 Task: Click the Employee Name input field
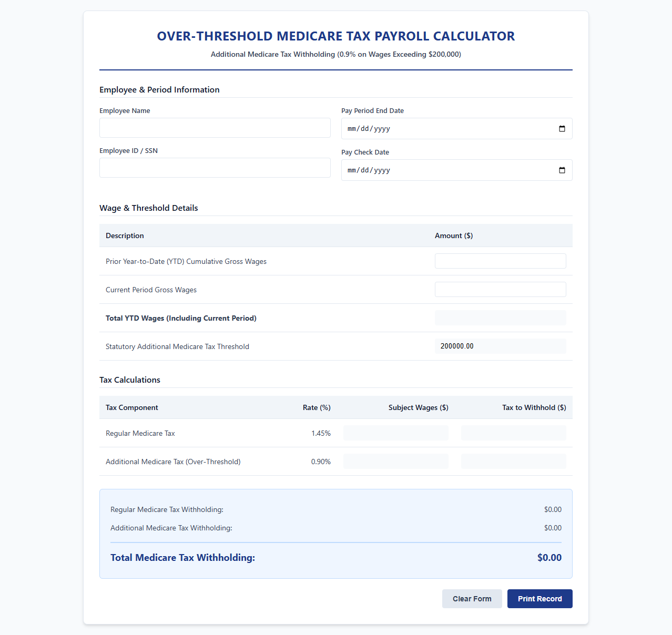(x=215, y=128)
